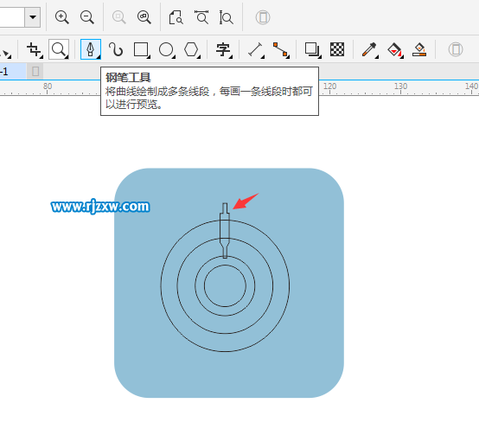479x448 pixels.
Task: Click the zoom out magnifier icon
Action: pyautogui.click(x=87, y=17)
